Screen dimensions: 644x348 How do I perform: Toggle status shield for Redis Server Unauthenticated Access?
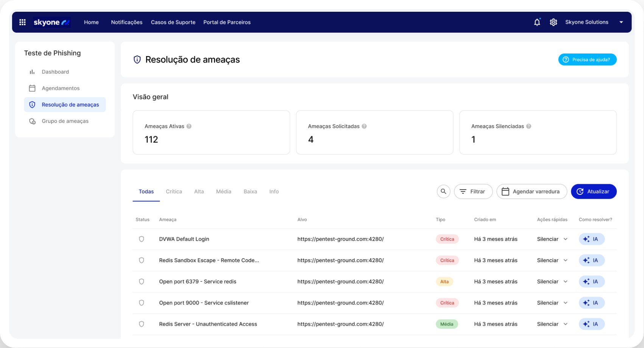pos(142,324)
